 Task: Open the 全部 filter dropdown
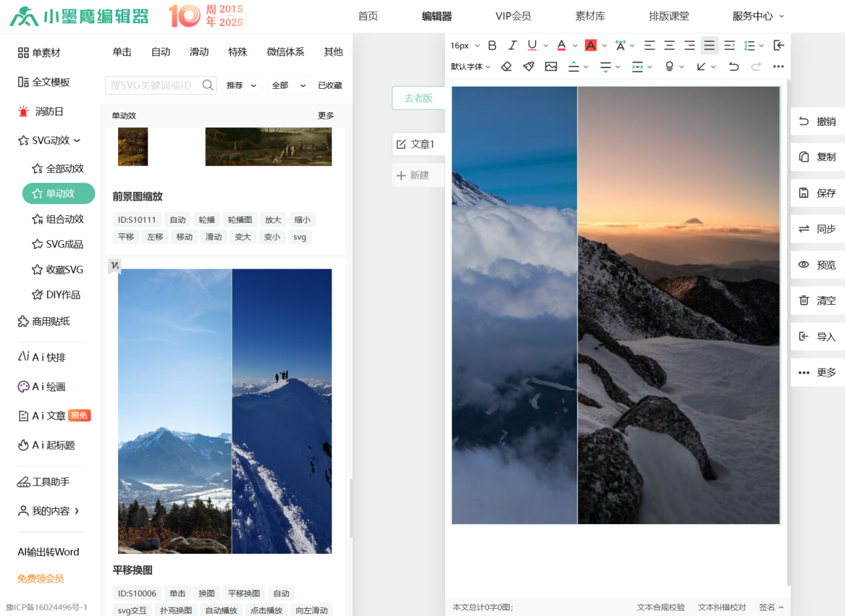(x=289, y=85)
